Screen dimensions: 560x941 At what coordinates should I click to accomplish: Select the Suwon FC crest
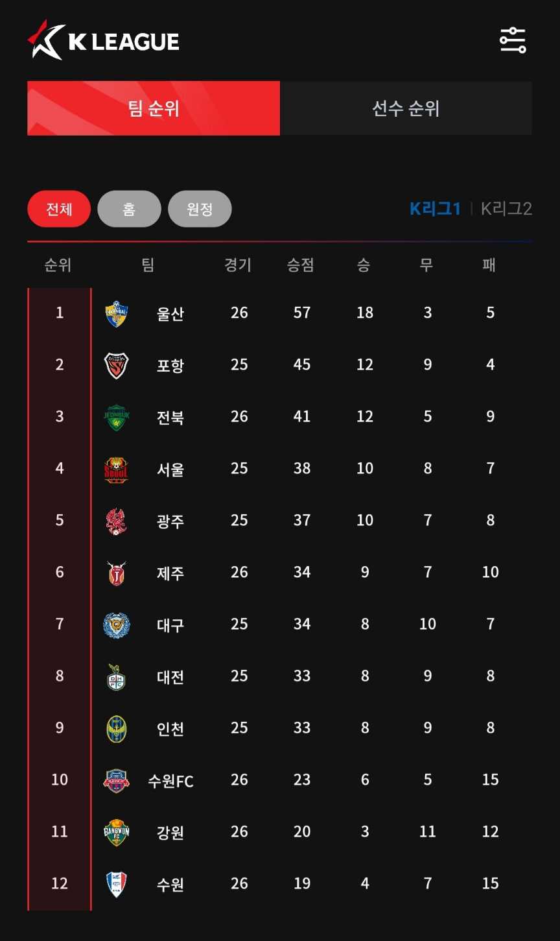coord(117,781)
